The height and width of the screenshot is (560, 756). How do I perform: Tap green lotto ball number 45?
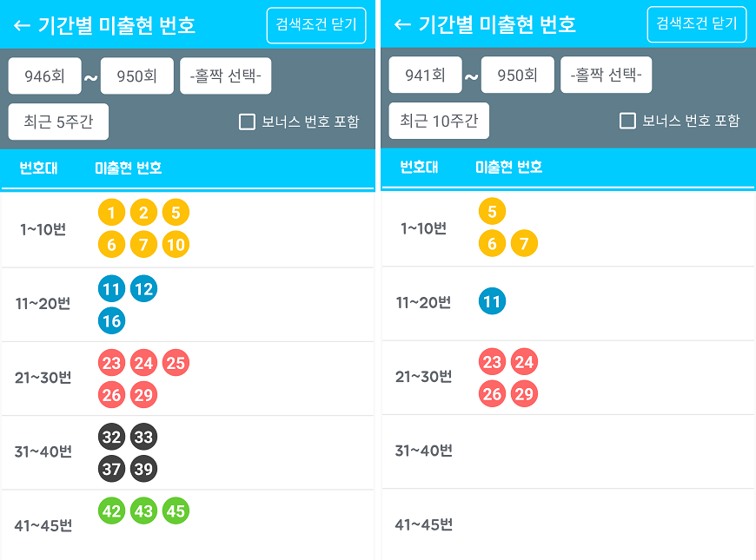pos(176,511)
